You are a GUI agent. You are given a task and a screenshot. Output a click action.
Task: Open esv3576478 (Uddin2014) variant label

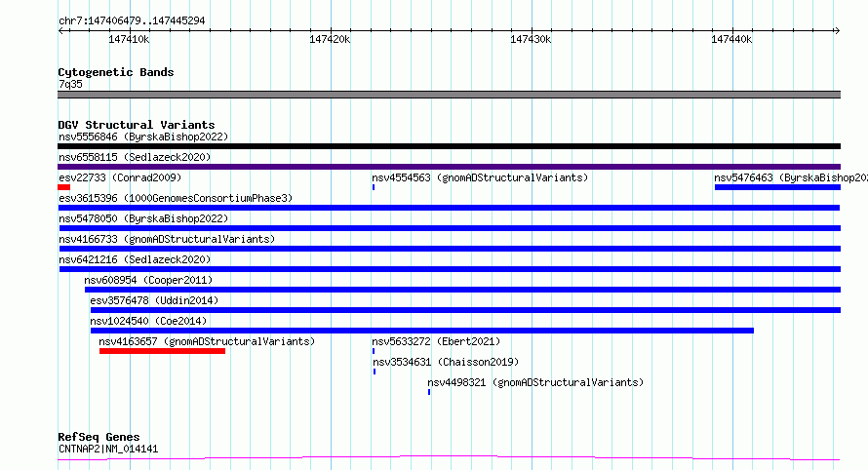click(154, 300)
